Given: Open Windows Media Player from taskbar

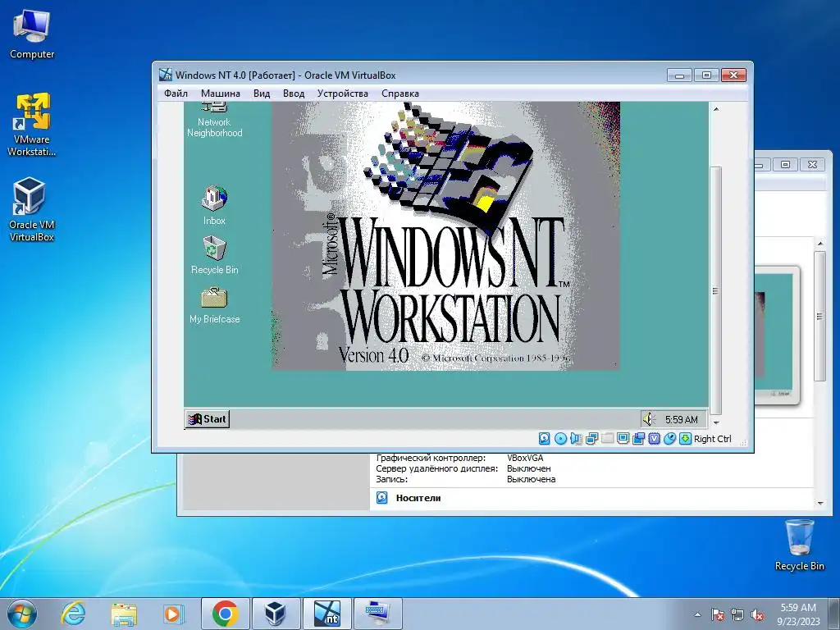Looking at the screenshot, I should tap(173, 614).
